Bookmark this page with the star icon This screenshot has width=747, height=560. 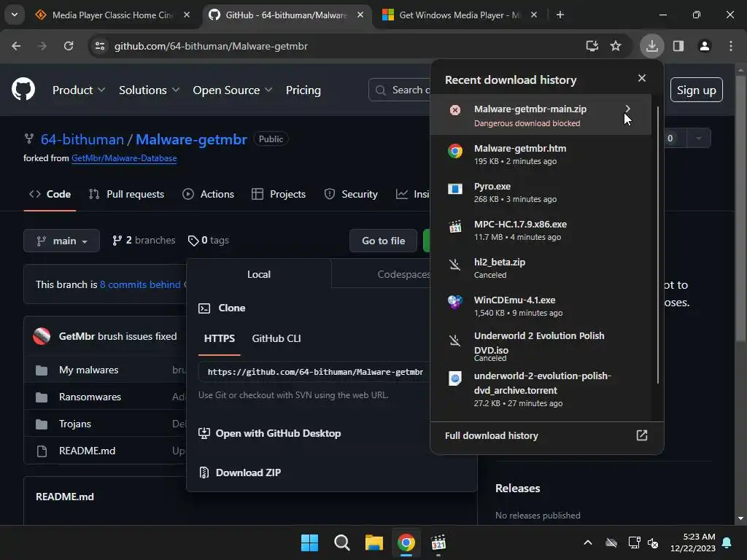616,46
